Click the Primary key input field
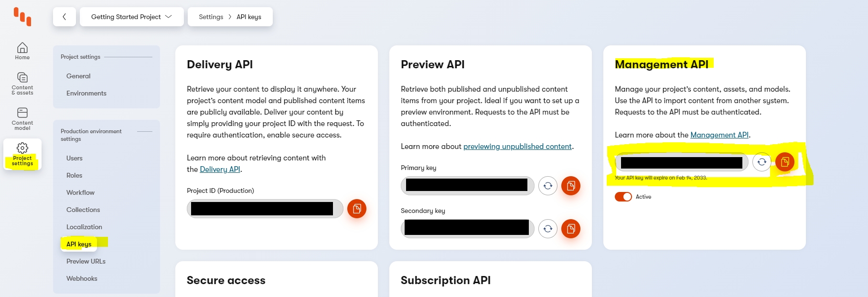Image resolution: width=868 pixels, height=297 pixels. [x=467, y=186]
